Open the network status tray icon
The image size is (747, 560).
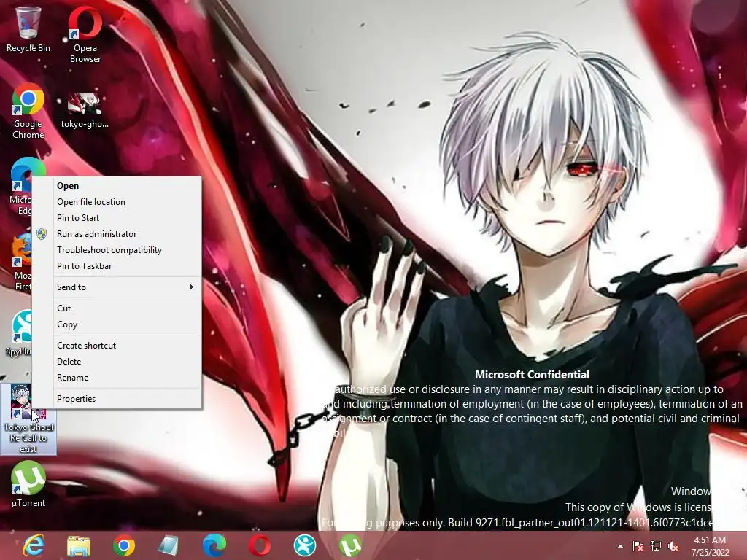[656, 546]
